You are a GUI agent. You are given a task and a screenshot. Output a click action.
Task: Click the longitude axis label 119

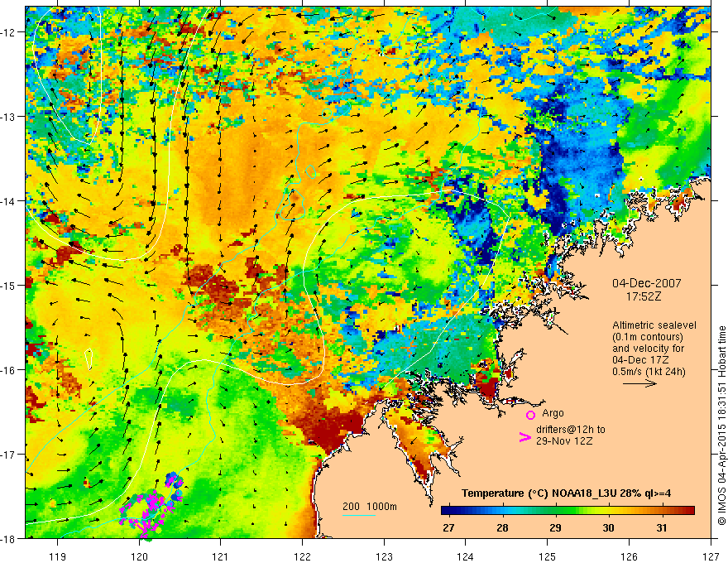pos(58,556)
